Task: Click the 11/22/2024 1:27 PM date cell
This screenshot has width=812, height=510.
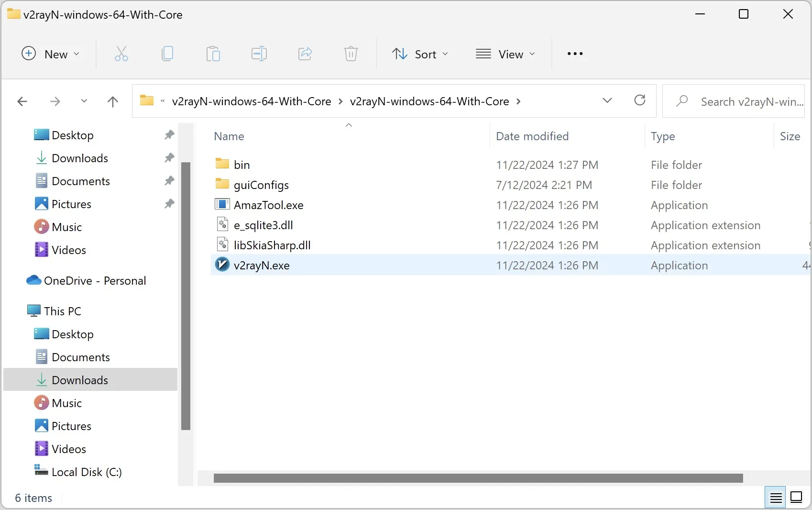Action: (547, 165)
